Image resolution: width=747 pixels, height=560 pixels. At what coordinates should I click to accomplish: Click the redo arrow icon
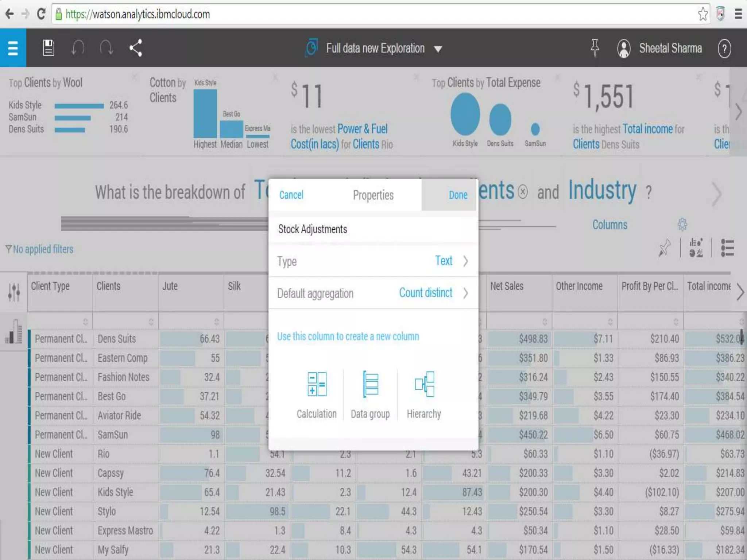(106, 48)
